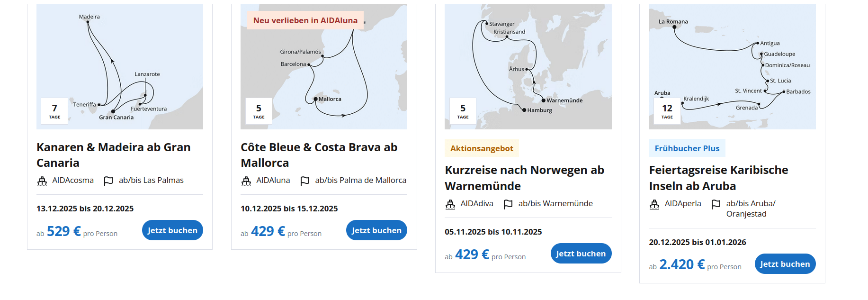Screen dimensions: 868x300
Task: Open Feiertagsreise Karibische Inseln ab Aruba title
Action: (718, 178)
